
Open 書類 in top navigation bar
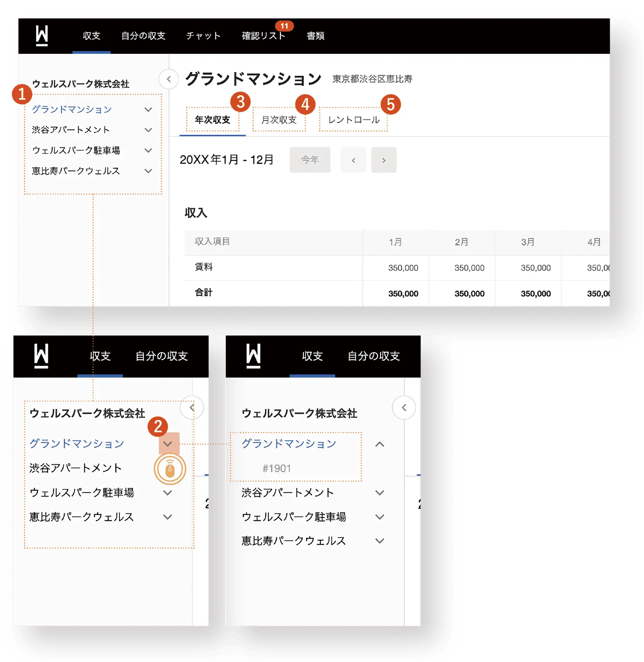[315, 36]
